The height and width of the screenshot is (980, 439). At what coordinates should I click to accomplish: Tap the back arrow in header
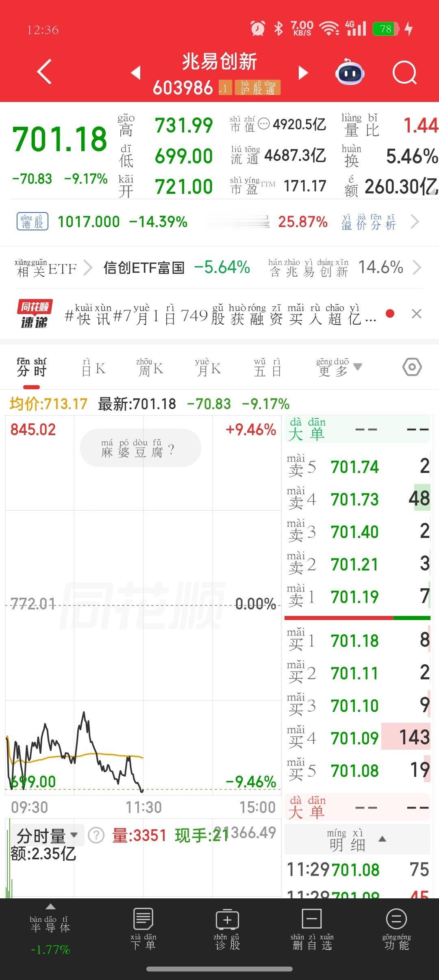[x=45, y=72]
